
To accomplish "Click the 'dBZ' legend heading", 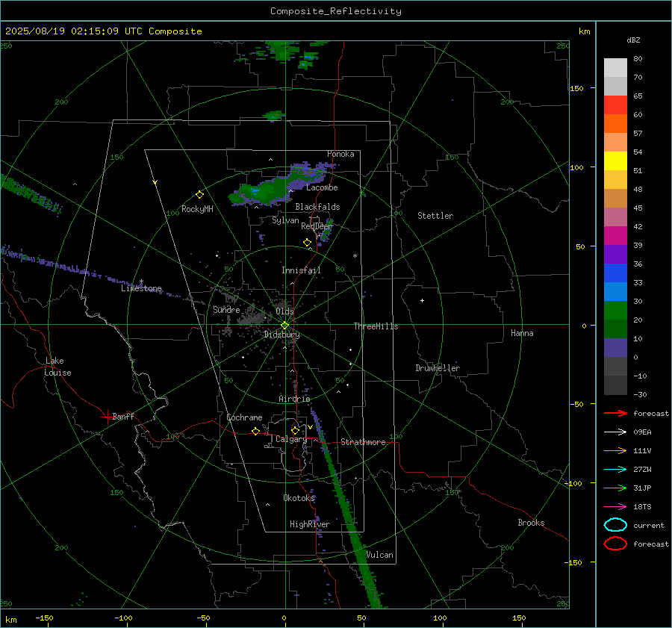I will (x=633, y=40).
